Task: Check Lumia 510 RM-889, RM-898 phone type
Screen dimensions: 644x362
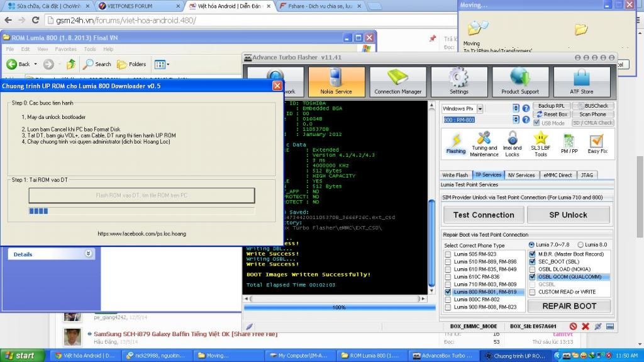Action: click(448, 262)
